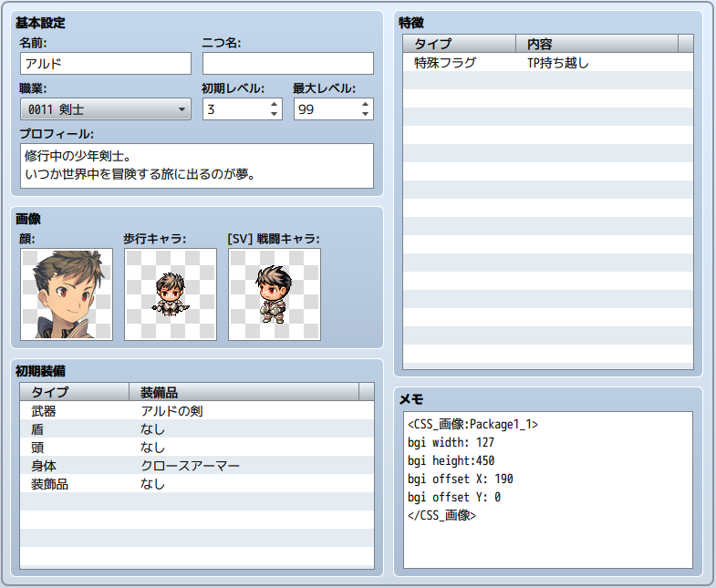Click the クロースアーマー equipment cell

pyautogui.click(x=190, y=466)
